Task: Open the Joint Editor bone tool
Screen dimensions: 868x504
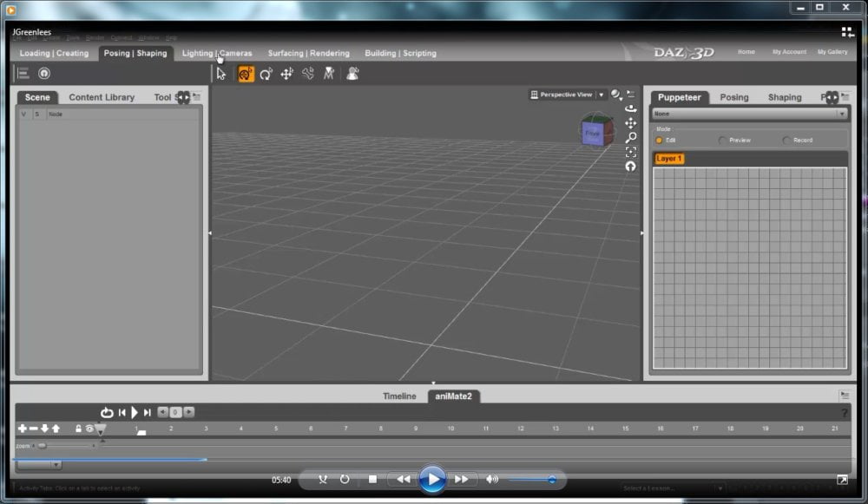Action: [x=309, y=73]
